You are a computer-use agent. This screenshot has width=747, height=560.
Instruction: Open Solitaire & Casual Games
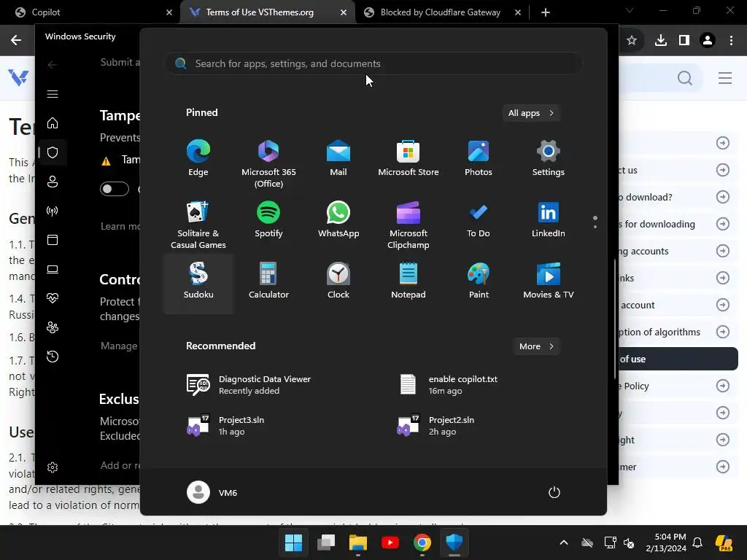coord(198,225)
